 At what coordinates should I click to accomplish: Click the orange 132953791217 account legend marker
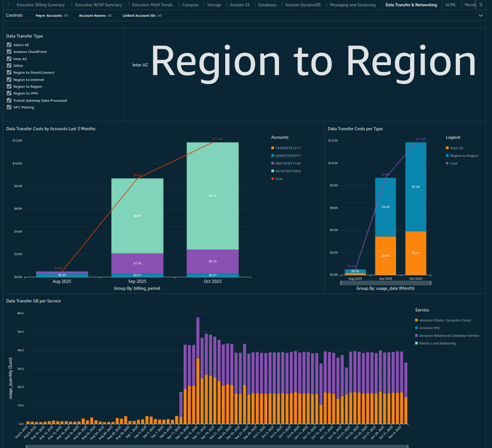tap(273, 148)
